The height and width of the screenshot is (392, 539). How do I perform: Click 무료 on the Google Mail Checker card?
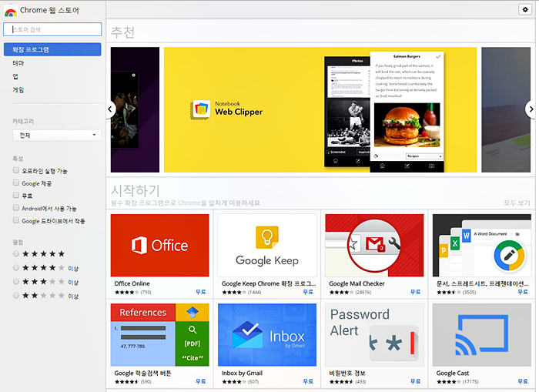point(415,292)
